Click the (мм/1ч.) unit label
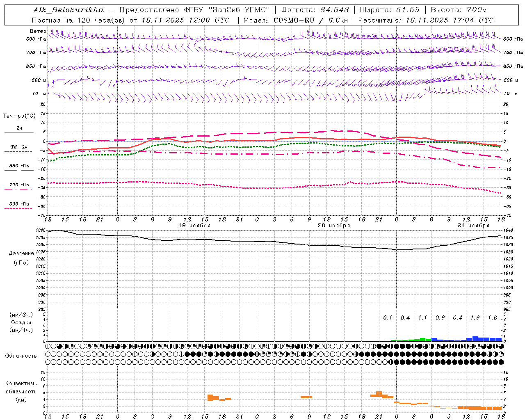Viewport: 525px width, 420px height. tap(21, 330)
